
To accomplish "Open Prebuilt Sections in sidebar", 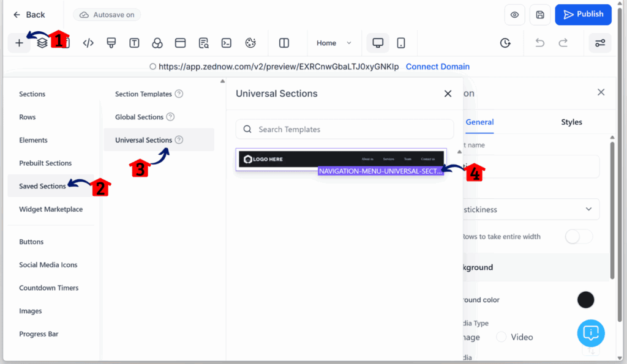I will click(x=45, y=163).
